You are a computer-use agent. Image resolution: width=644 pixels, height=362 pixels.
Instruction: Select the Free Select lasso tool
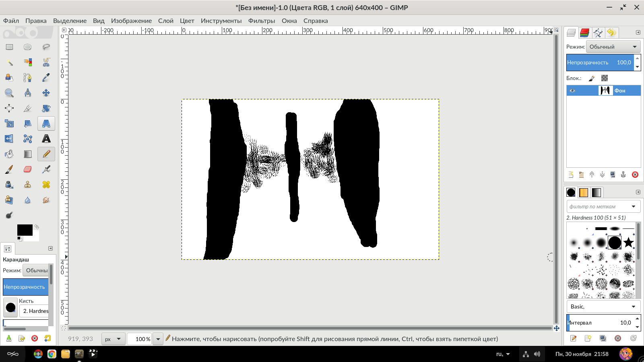coord(46,47)
